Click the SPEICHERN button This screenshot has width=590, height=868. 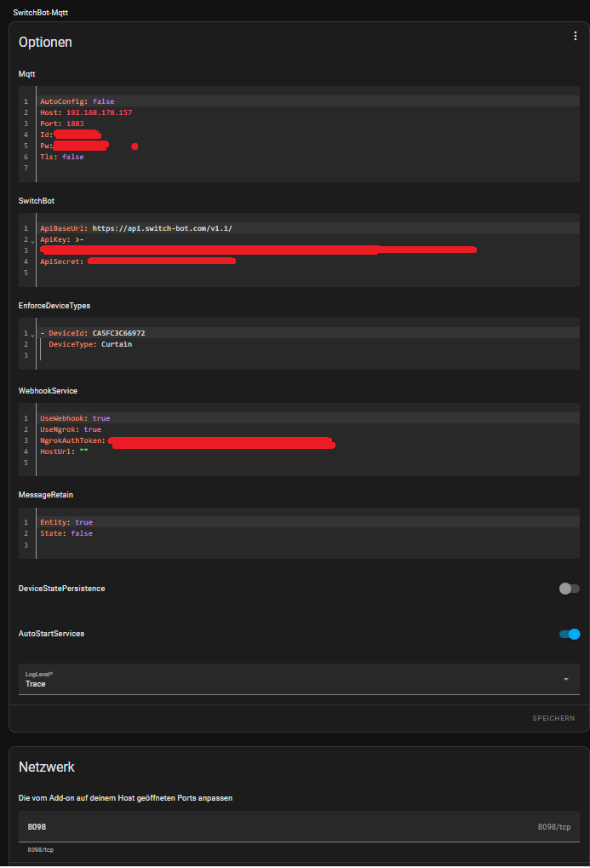(553, 718)
